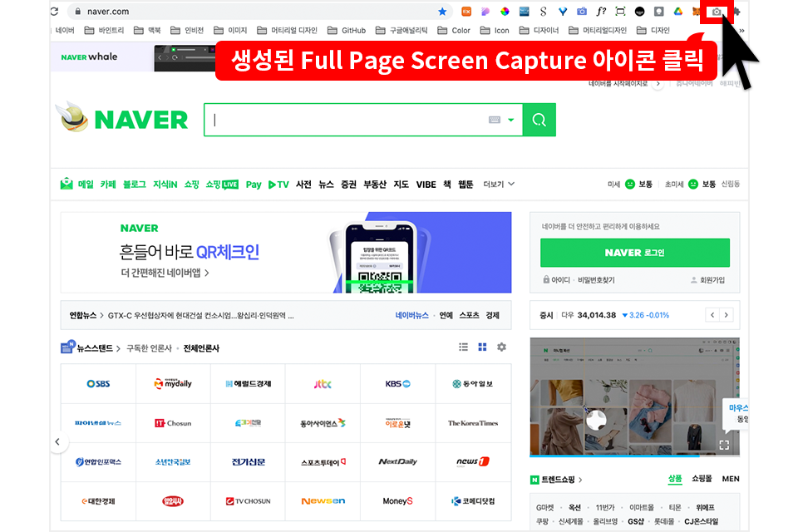
Task: Expand the 더보기 menu
Action: pyautogui.click(x=499, y=184)
